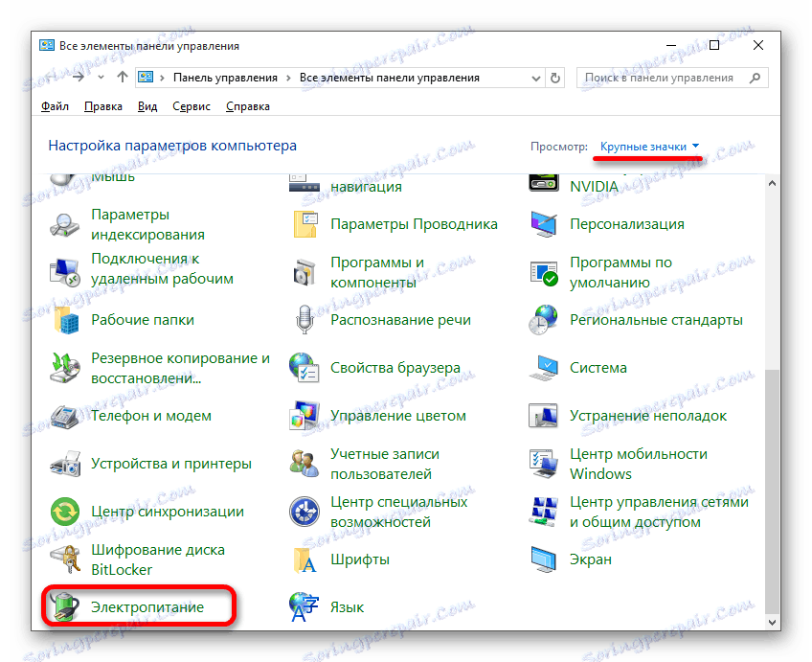Click the scrollbar down arrow

[772, 622]
